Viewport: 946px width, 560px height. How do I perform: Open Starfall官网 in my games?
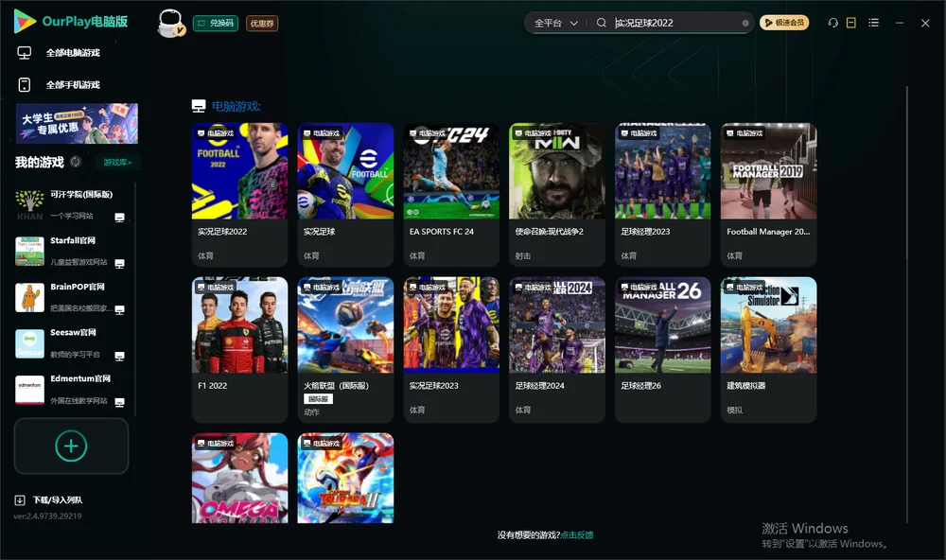click(71, 251)
